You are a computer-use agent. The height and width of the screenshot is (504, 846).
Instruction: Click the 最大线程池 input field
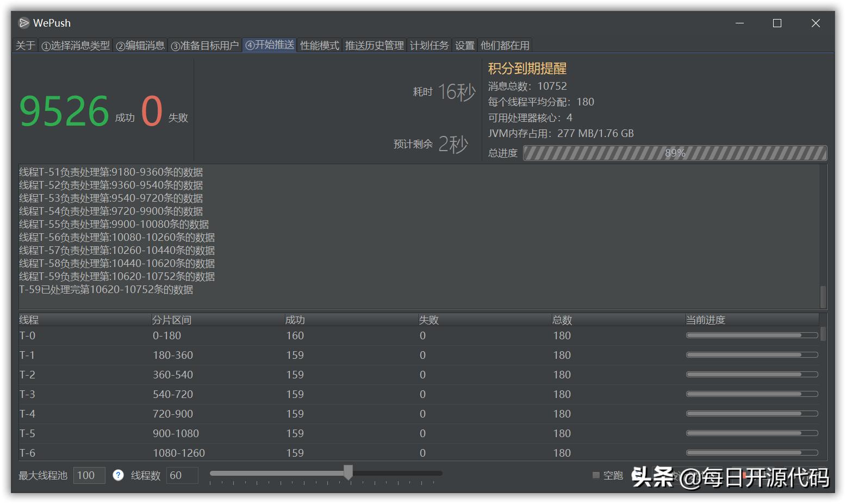[89, 475]
